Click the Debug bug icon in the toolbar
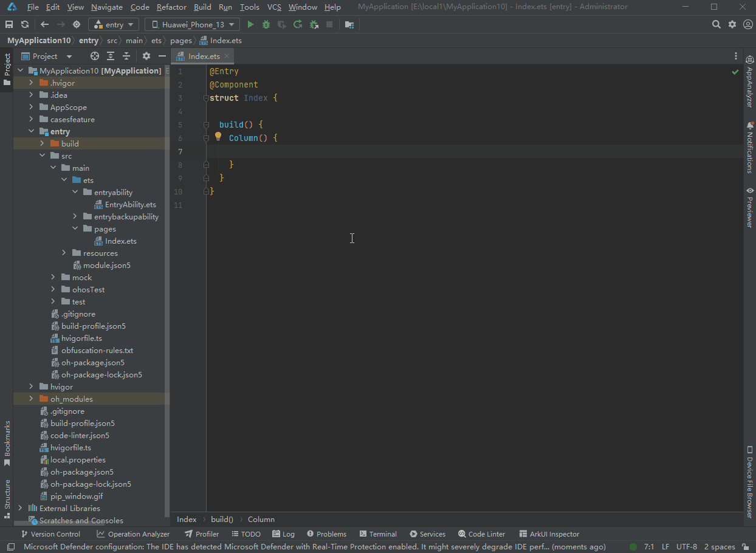Image resolution: width=756 pixels, height=553 pixels. coord(266,24)
